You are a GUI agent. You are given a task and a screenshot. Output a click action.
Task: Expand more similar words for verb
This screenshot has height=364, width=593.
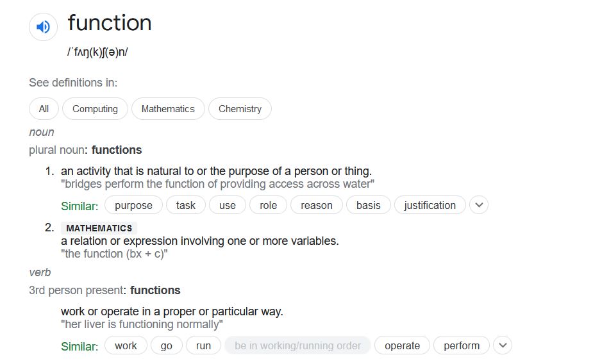(503, 345)
